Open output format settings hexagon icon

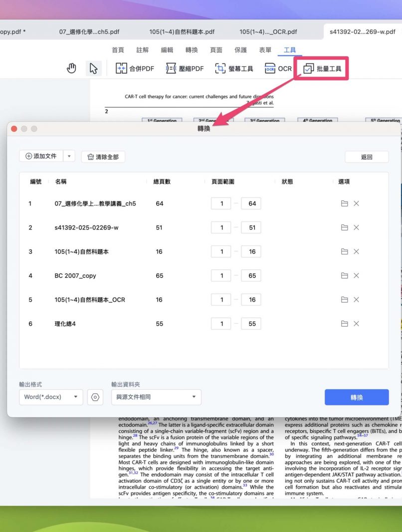(x=95, y=397)
